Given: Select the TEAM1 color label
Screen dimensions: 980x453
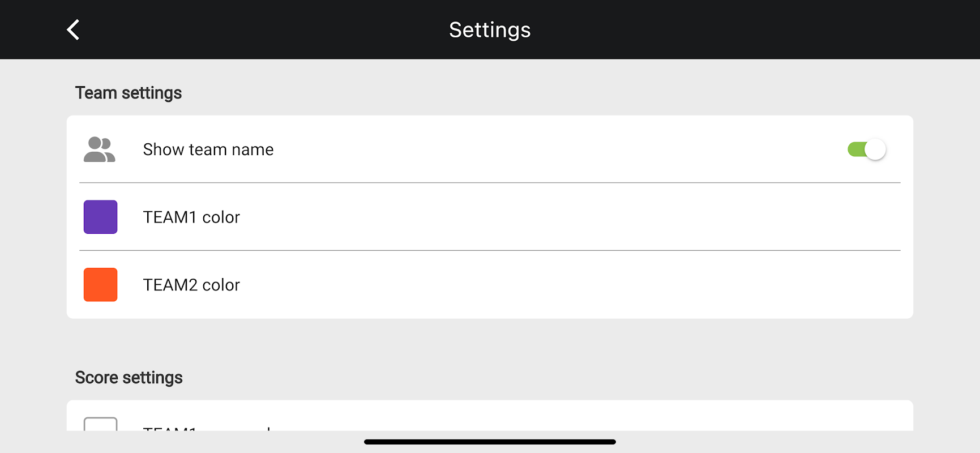Looking at the screenshot, I should (191, 217).
